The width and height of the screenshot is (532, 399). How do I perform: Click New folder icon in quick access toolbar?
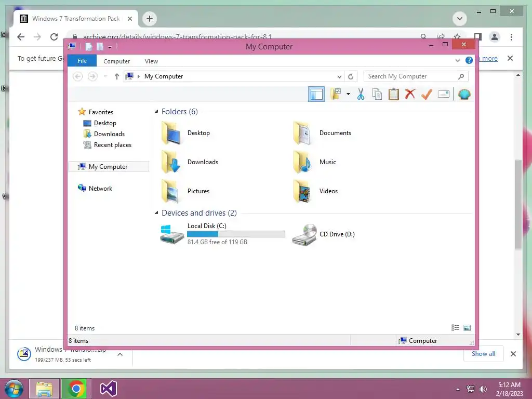[100, 46]
